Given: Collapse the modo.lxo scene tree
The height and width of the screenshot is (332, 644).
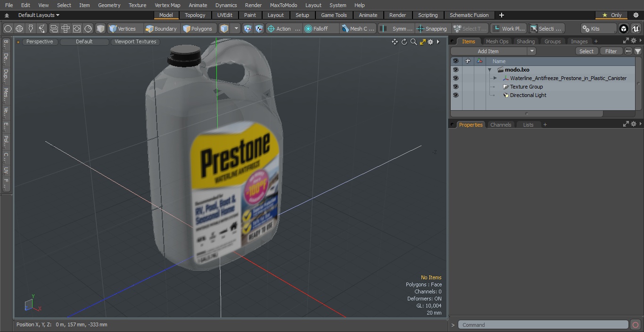Looking at the screenshot, I should (489, 70).
